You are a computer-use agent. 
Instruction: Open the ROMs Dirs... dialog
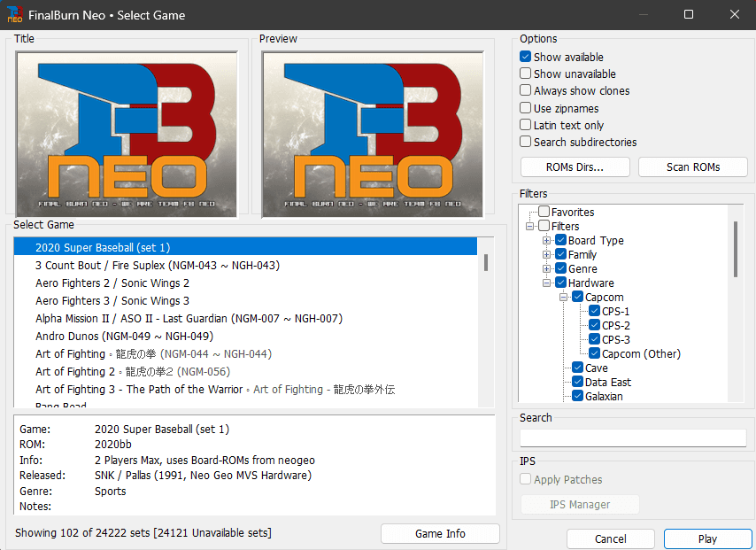click(575, 167)
